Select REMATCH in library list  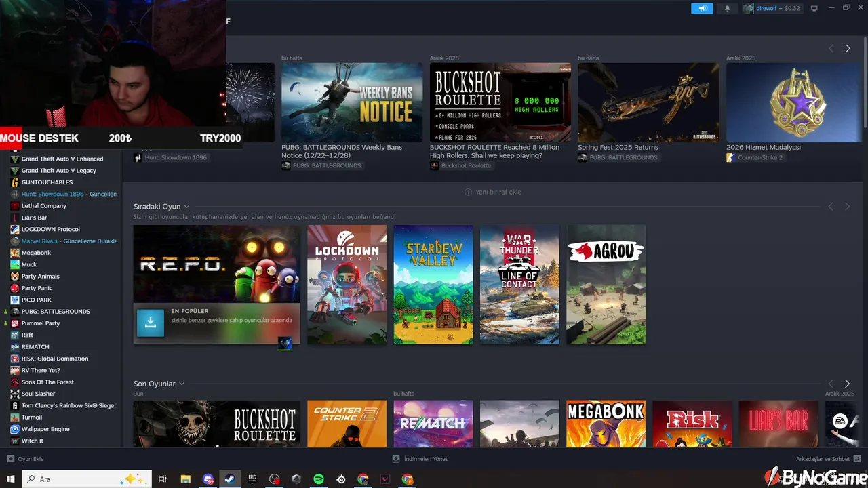[x=35, y=347]
